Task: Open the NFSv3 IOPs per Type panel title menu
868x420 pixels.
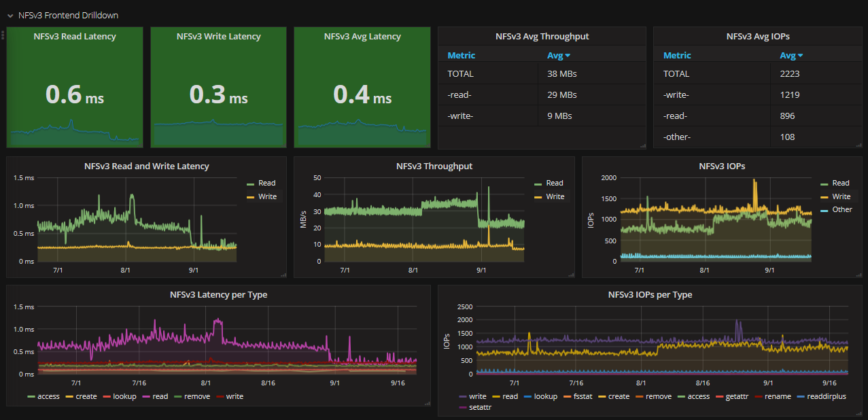Action: tap(649, 295)
